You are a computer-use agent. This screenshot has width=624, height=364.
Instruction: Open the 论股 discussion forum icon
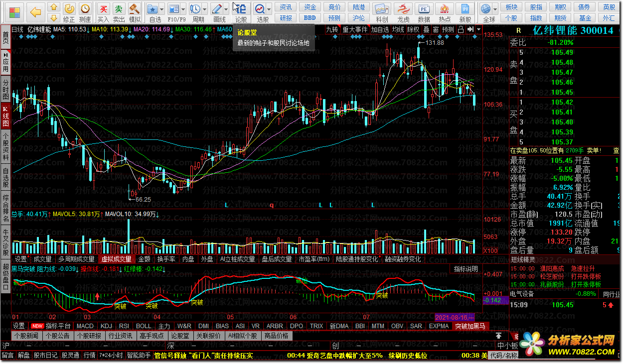tap(241, 13)
